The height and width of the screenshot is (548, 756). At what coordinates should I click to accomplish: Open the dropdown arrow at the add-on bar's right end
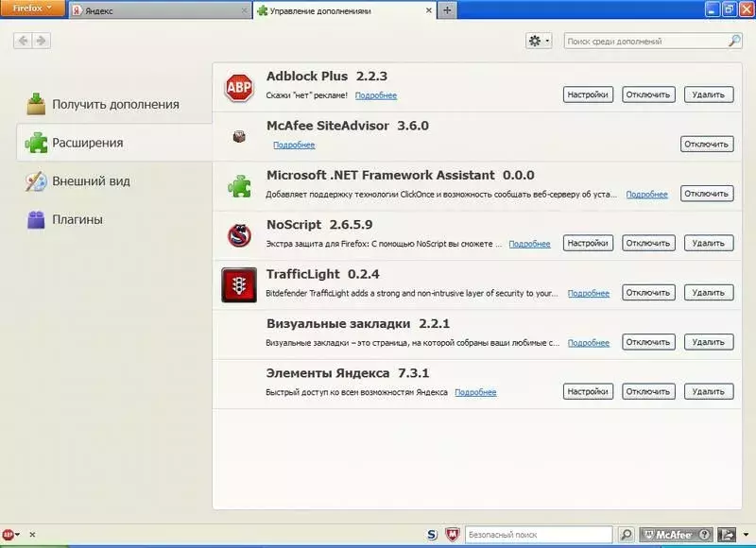[746, 535]
